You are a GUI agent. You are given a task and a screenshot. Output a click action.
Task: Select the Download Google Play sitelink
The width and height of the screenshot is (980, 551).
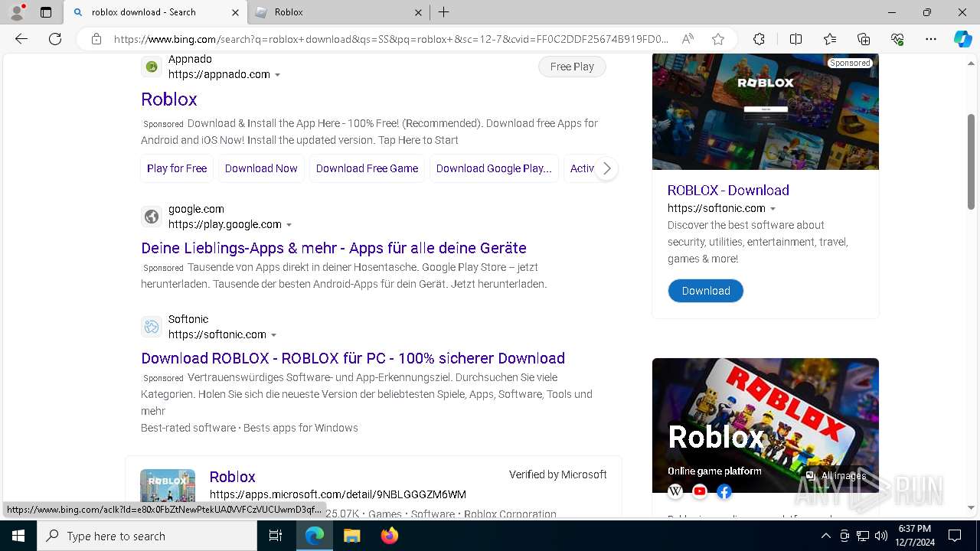click(494, 168)
